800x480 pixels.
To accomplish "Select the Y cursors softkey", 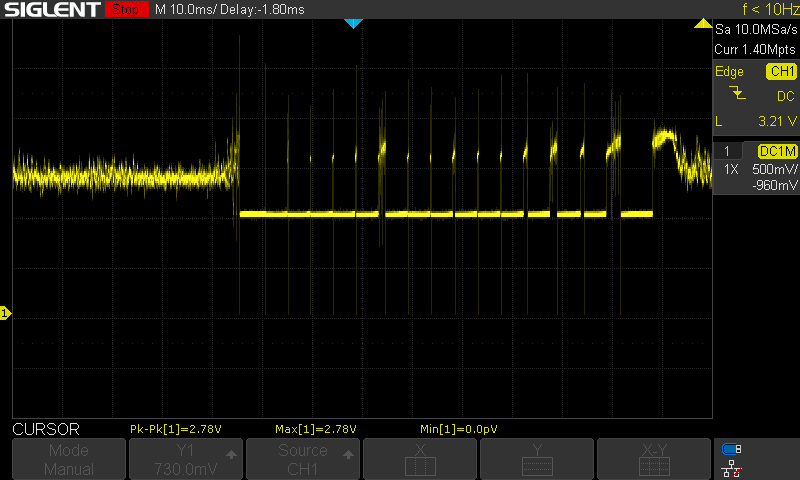I will coord(537,459).
